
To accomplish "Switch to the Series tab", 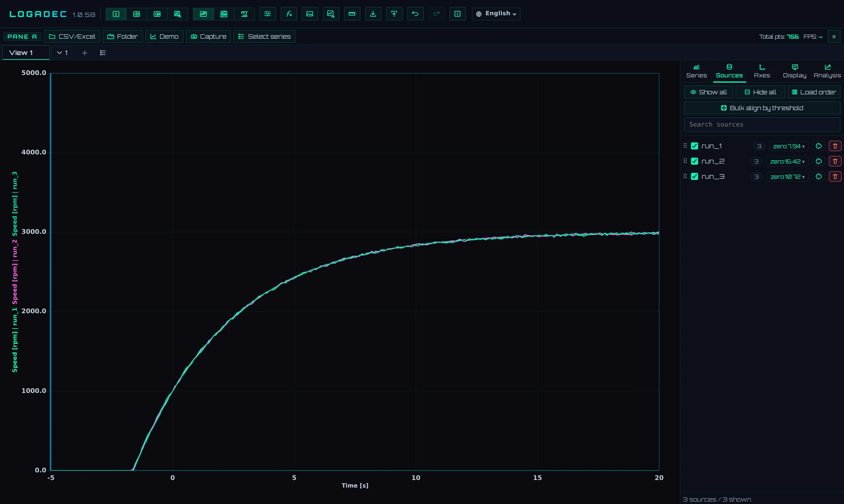I will click(x=696, y=71).
